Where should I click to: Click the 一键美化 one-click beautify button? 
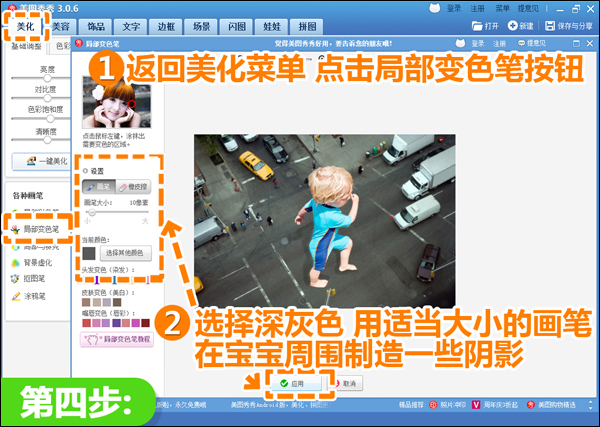coord(42,161)
